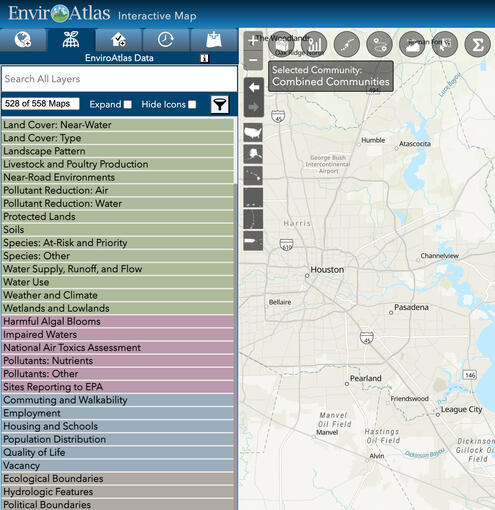Open the sigma summarize tool

click(x=477, y=44)
